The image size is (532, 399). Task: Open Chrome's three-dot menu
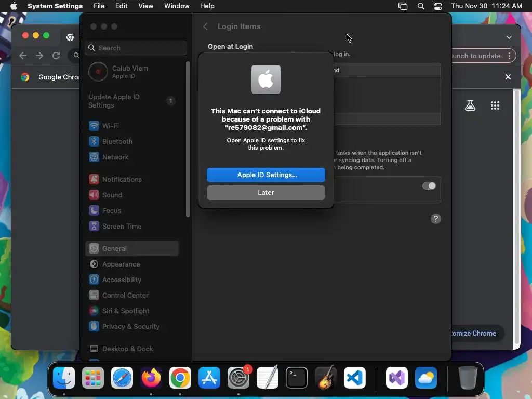coord(509,56)
